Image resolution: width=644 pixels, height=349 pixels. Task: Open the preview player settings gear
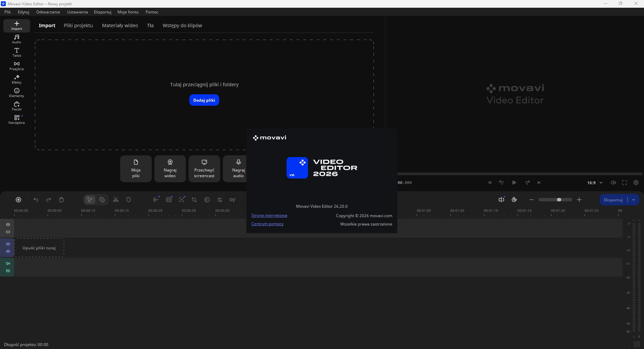click(x=636, y=183)
